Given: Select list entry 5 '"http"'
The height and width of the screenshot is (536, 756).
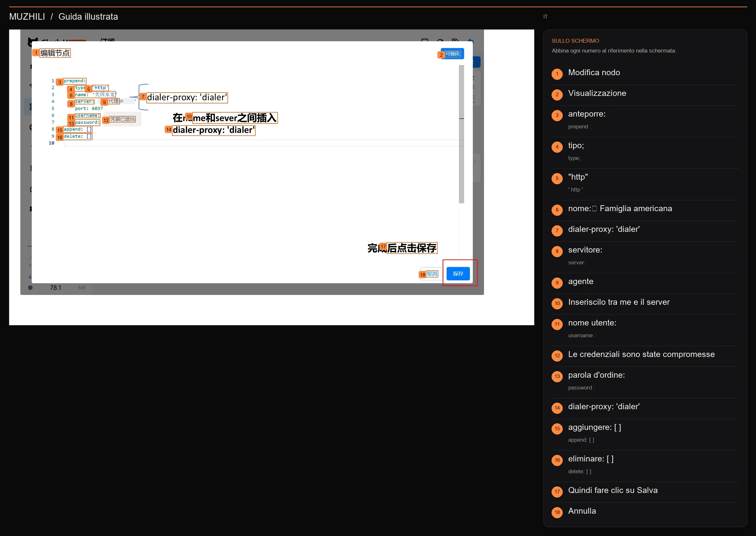Looking at the screenshot, I should point(645,185).
